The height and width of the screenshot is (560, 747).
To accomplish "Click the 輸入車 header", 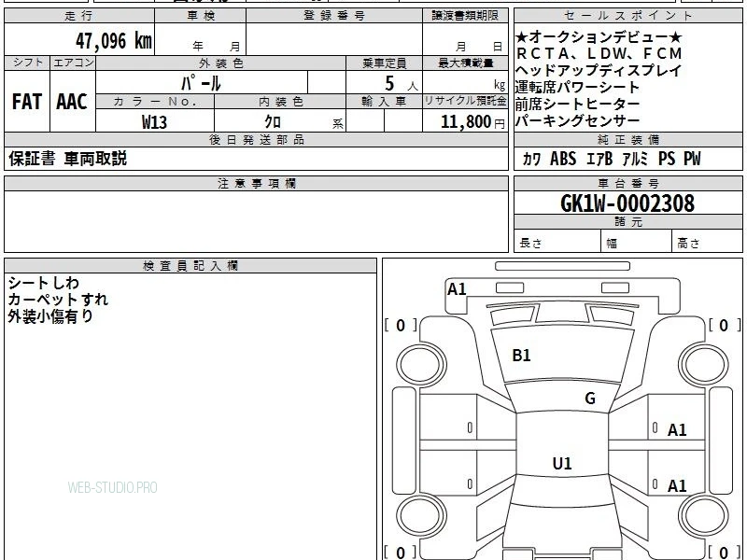I will point(385,102).
